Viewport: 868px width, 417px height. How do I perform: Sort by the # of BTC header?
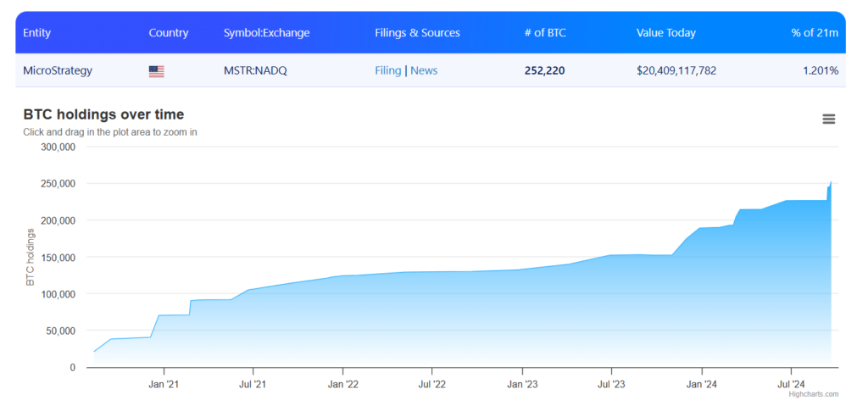coord(545,33)
